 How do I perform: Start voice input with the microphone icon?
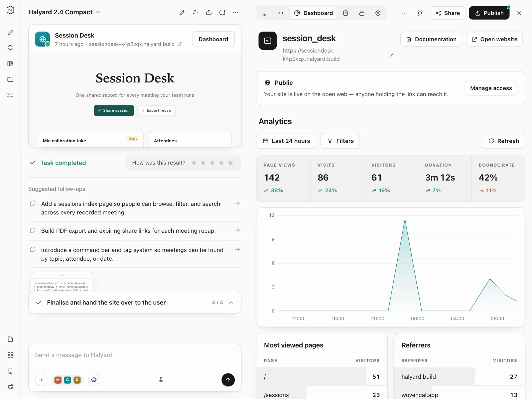pos(161,380)
